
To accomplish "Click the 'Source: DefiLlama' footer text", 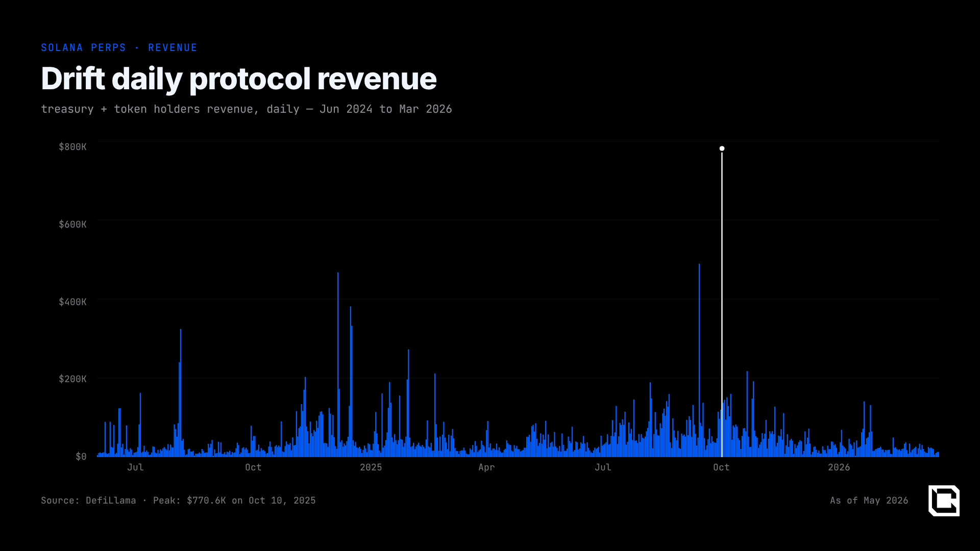I will [x=88, y=500].
